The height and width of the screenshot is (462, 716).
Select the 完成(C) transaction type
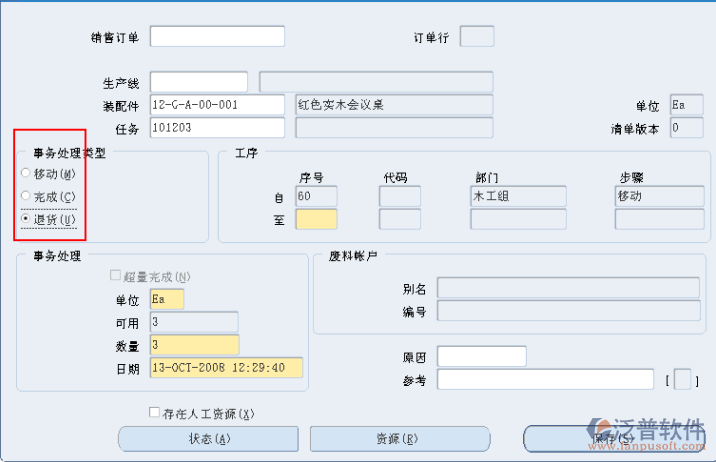point(25,196)
